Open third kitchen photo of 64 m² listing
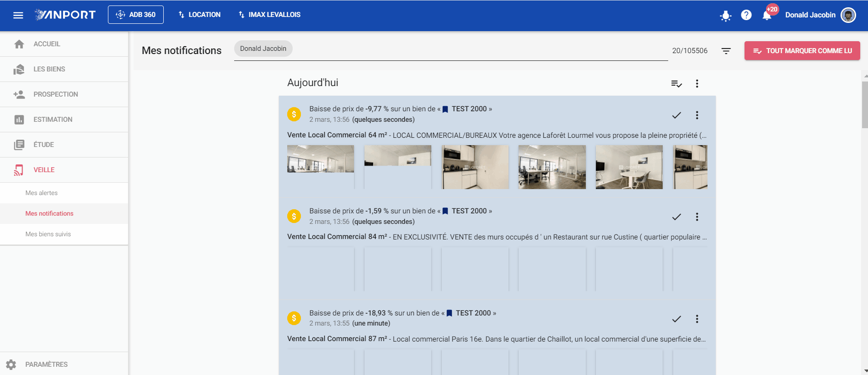Screen dimensions: 868x375 coord(475,167)
